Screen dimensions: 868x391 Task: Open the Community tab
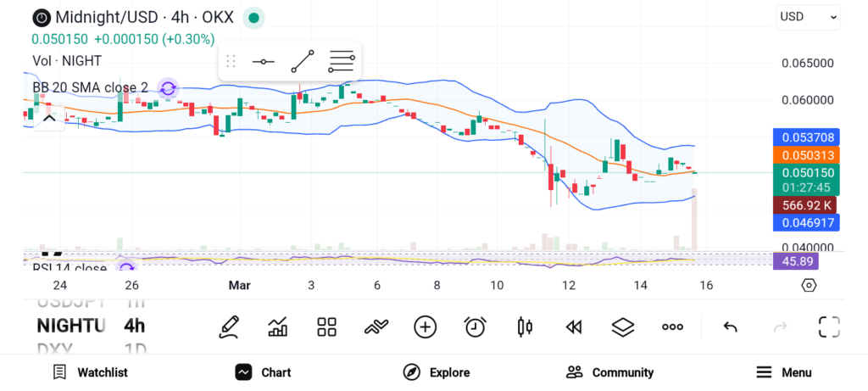[x=609, y=372]
